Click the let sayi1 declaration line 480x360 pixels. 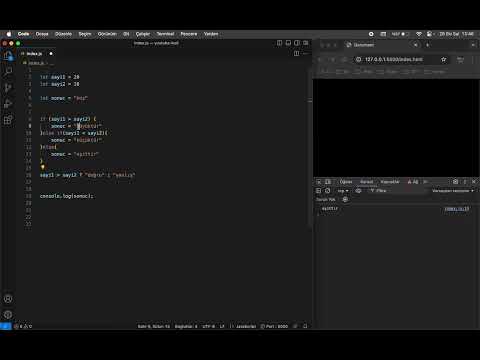click(60, 77)
